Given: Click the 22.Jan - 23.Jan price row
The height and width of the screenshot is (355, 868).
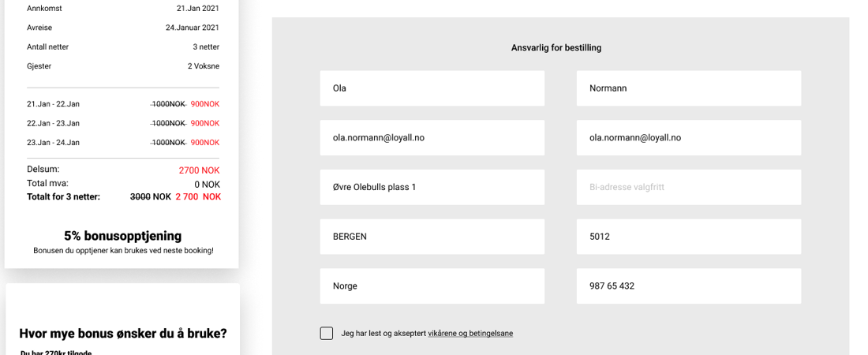Looking at the screenshot, I should (122, 123).
